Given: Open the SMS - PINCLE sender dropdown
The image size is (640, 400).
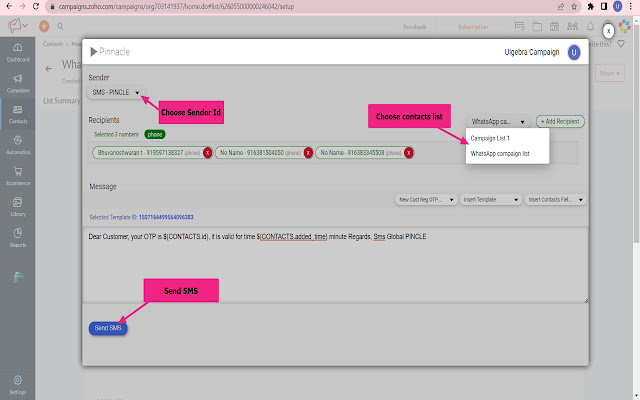Looking at the screenshot, I should point(116,93).
